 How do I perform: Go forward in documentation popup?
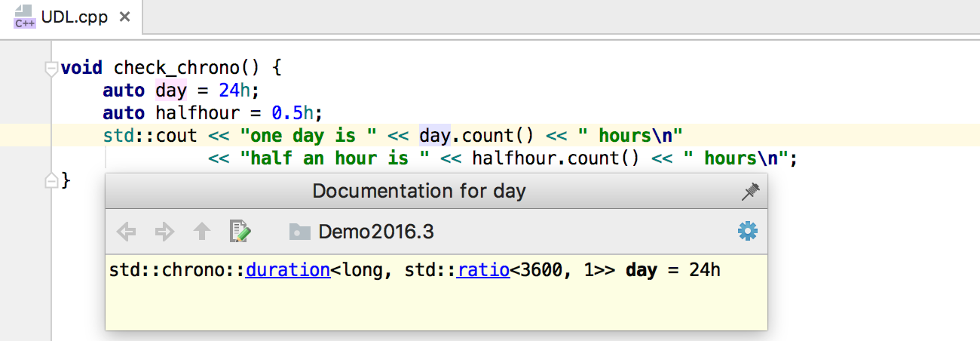tap(164, 232)
